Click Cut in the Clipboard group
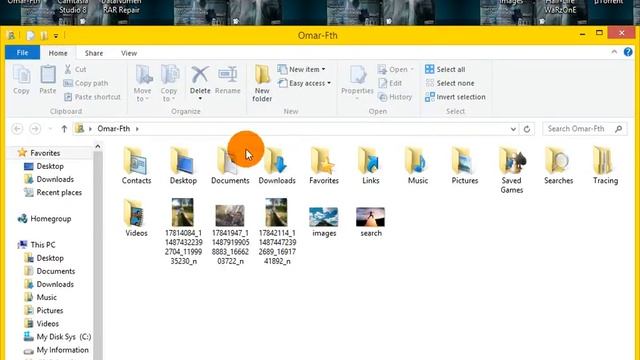 pos(76,69)
